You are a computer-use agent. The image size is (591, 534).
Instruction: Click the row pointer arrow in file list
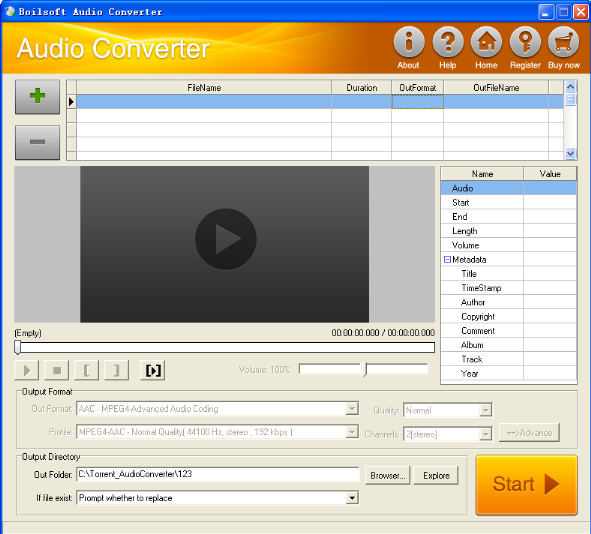71,102
